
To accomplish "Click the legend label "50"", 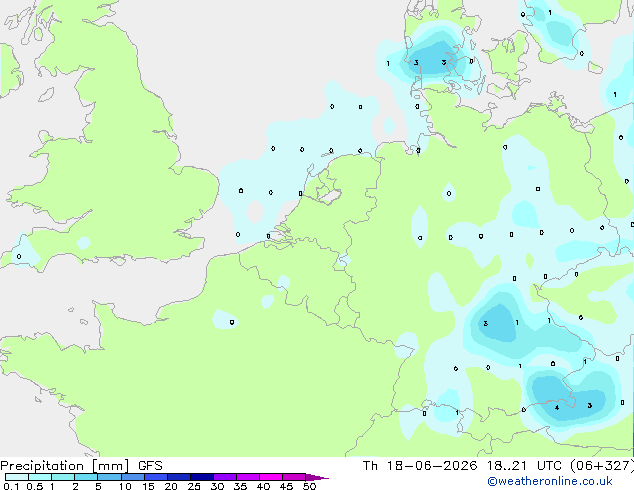I will (309, 486).
